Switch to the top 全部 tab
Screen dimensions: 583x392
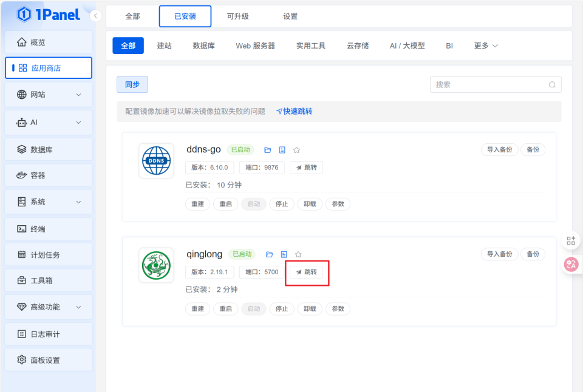(133, 16)
